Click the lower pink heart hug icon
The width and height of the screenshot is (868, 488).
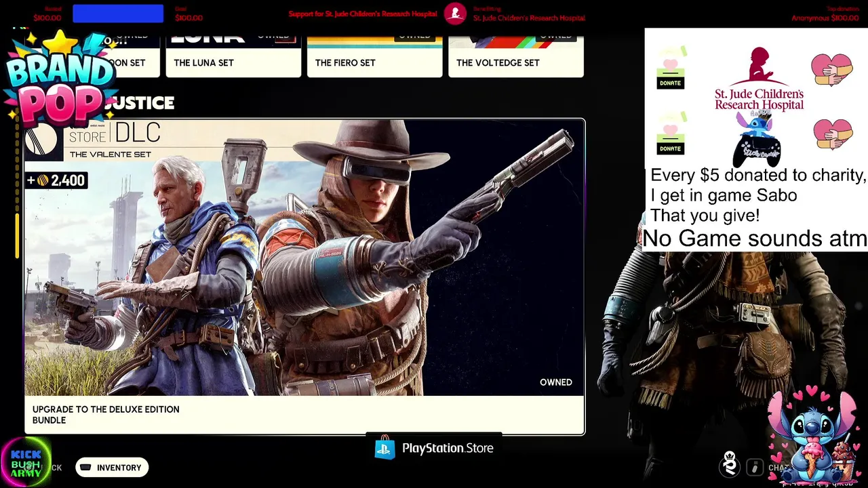(x=833, y=134)
